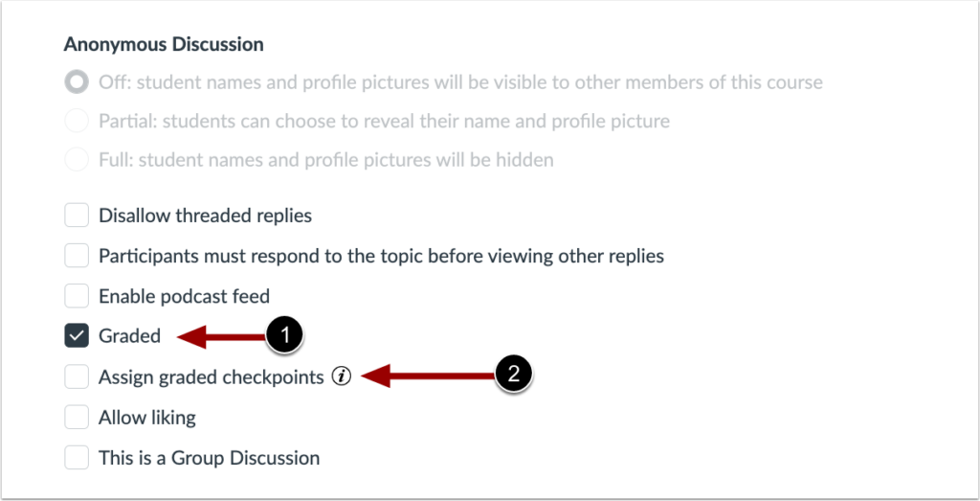The image size is (980, 501).
Task: Click the This is a Group Discussion label
Action: 209,458
